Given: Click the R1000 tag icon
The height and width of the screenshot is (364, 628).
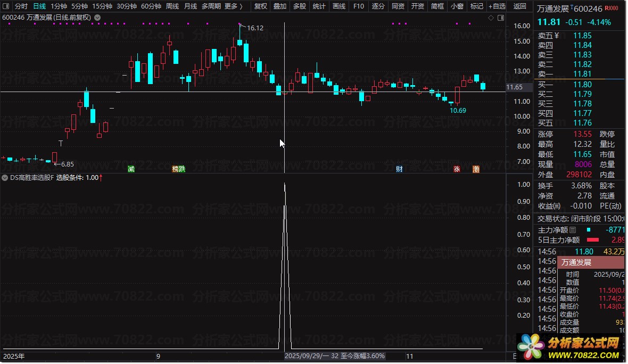Looking at the screenshot, I should (611, 8).
